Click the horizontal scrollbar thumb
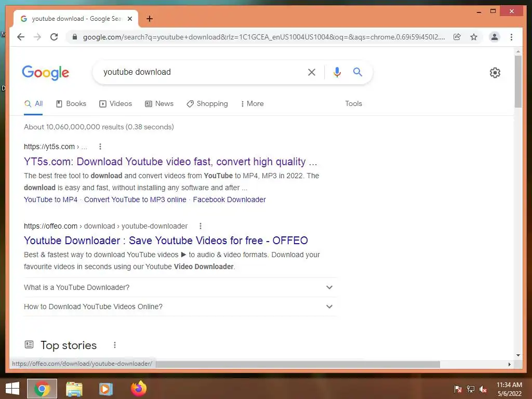 (x=298, y=364)
